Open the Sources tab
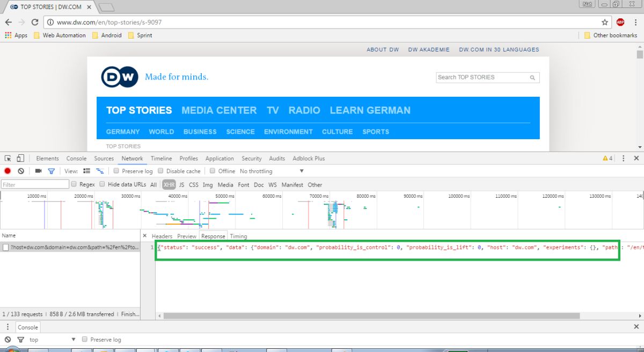The width and height of the screenshot is (644, 352). pyautogui.click(x=104, y=159)
